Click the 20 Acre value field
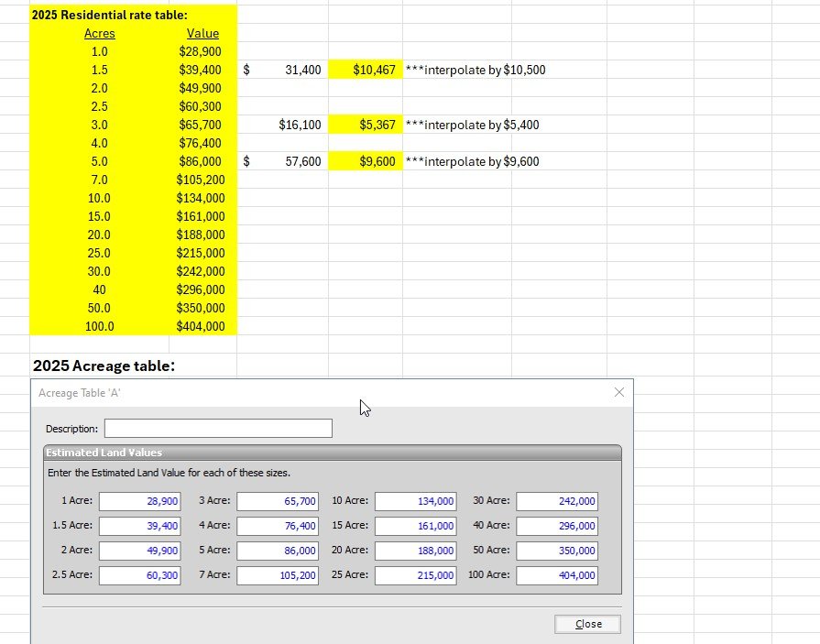The image size is (820, 644). pyautogui.click(x=416, y=551)
